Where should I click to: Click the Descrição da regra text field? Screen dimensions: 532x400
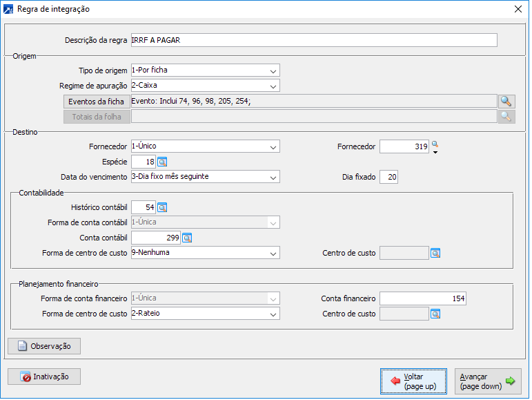313,40
